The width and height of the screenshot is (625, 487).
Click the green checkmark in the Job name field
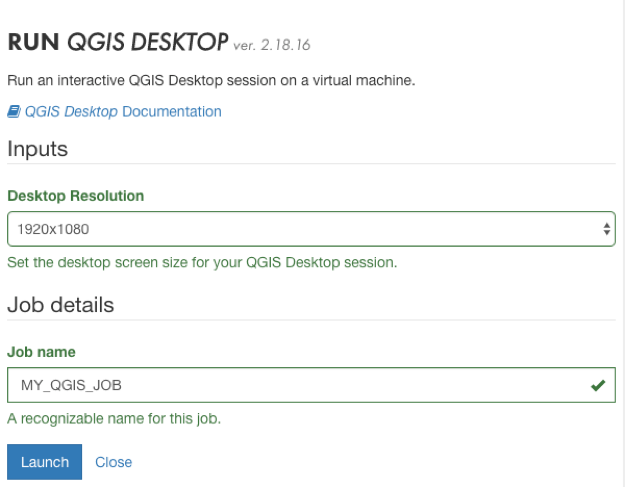(x=599, y=385)
